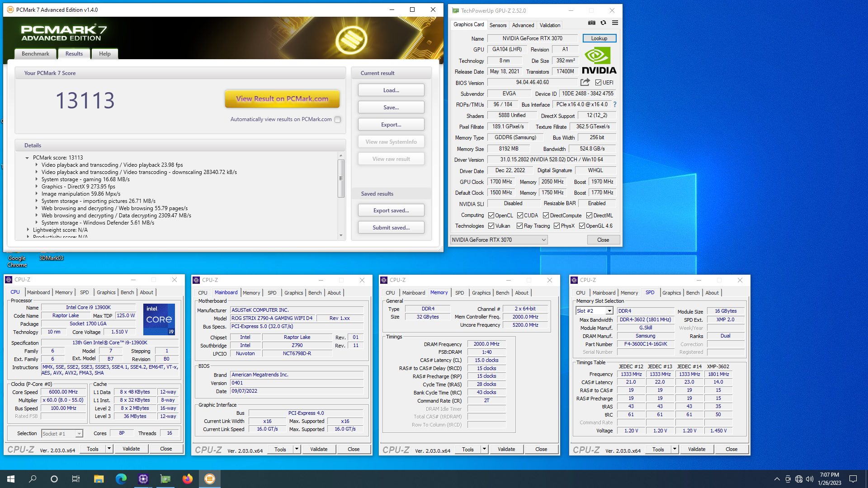Toggle the UEFI checkbox in GPU-Z
868x488 pixels.
click(x=598, y=83)
